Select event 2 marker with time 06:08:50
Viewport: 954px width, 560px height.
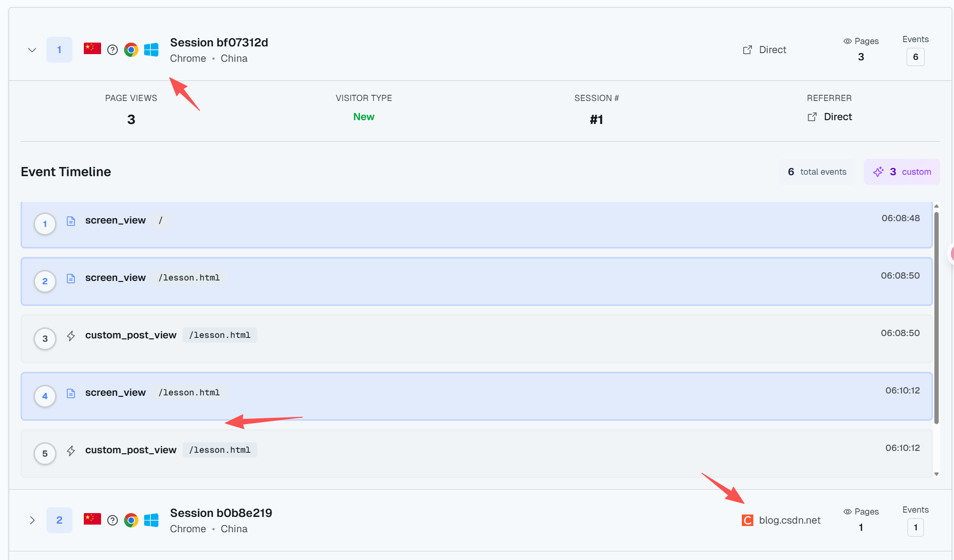tap(45, 281)
